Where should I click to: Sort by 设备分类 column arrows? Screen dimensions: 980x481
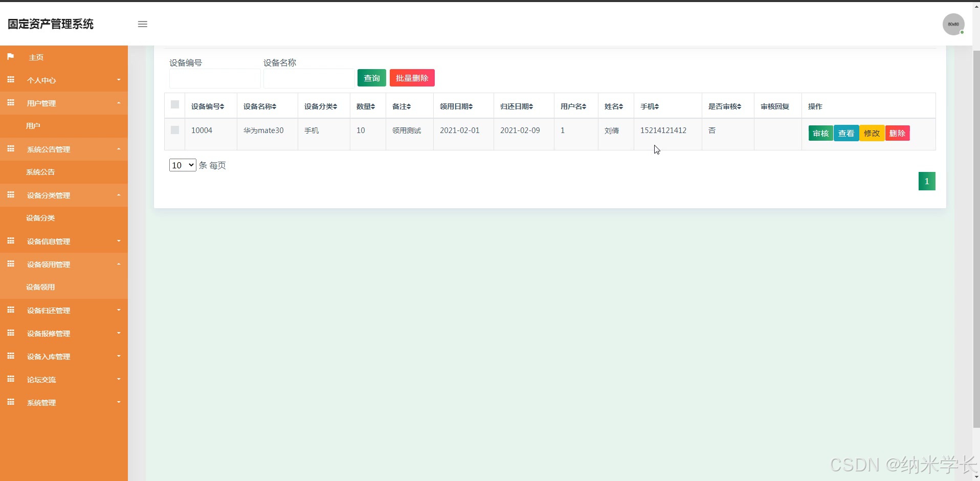click(x=335, y=106)
